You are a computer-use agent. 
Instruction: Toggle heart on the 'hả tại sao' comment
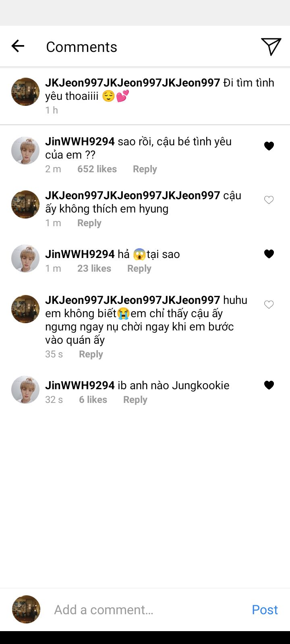tap(269, 254)
